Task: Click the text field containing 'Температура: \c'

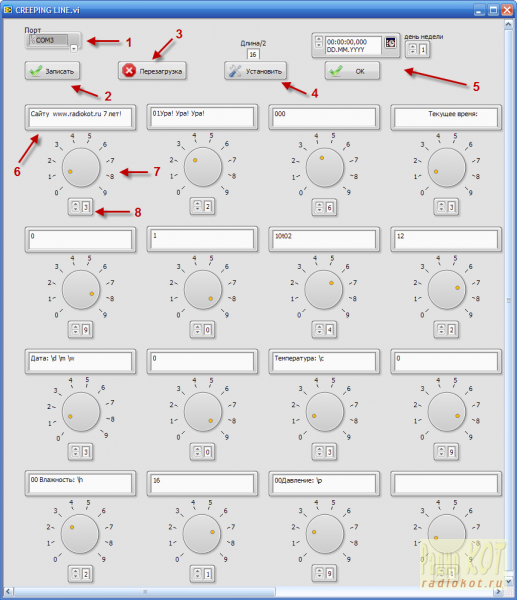Action: (324, 361)
